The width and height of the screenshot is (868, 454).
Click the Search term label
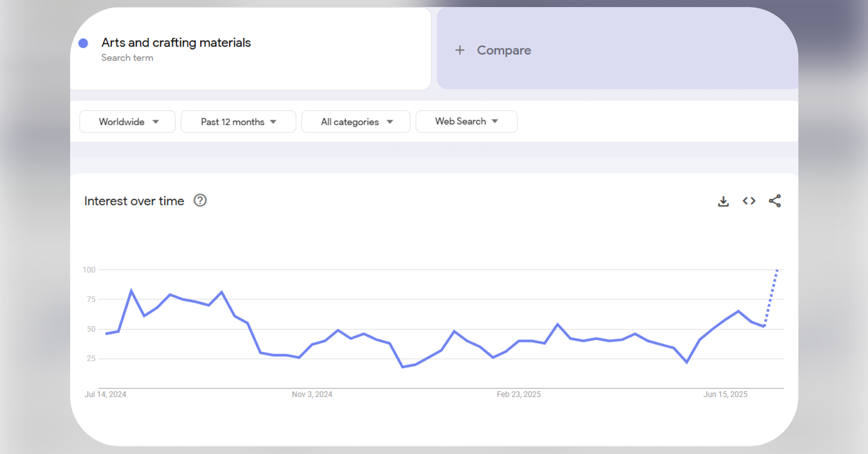pyautogui.click(x=127, y=58)
